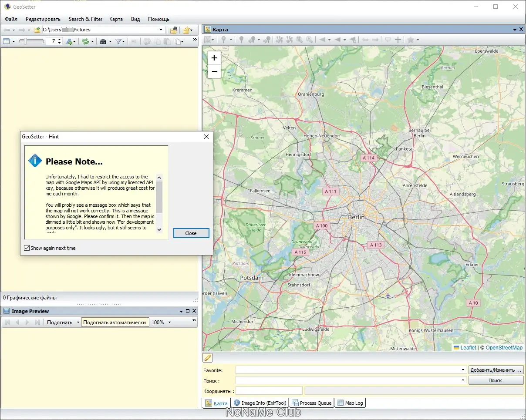Viewport: 526px width, 420px height.
Task: Uncheck Show again next time
Action: click(27, 248)
